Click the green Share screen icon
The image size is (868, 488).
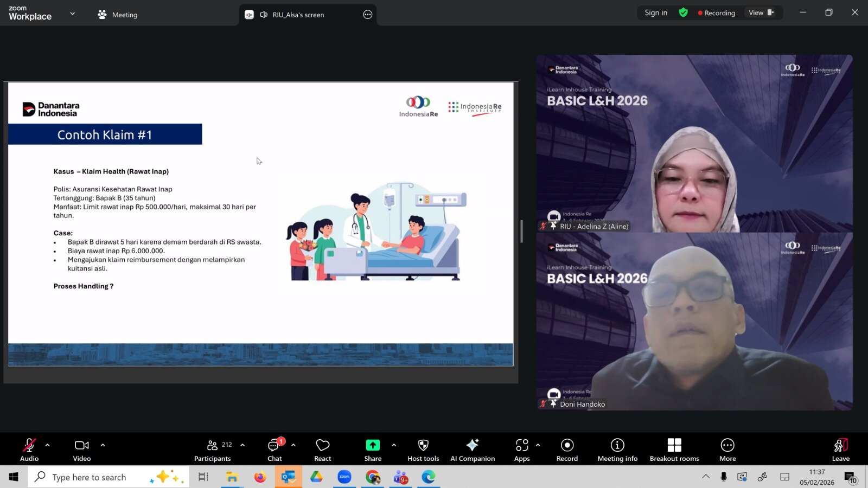coord(373,445)
